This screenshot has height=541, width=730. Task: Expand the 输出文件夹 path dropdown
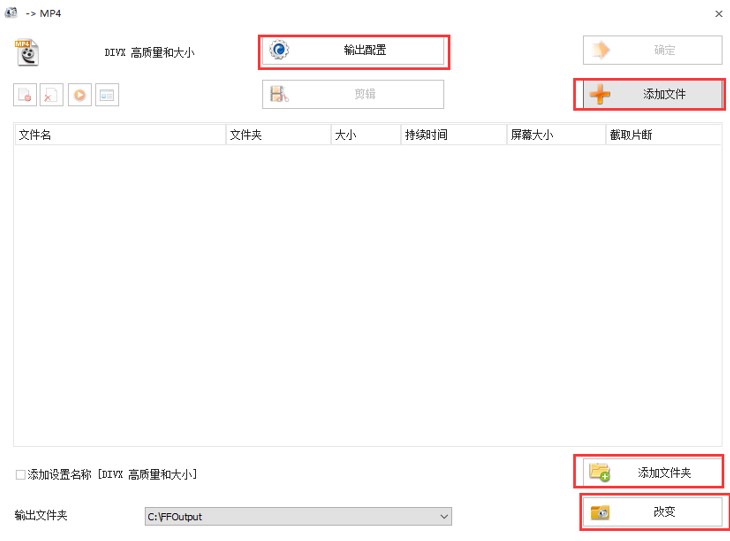(x=444, y=516)
